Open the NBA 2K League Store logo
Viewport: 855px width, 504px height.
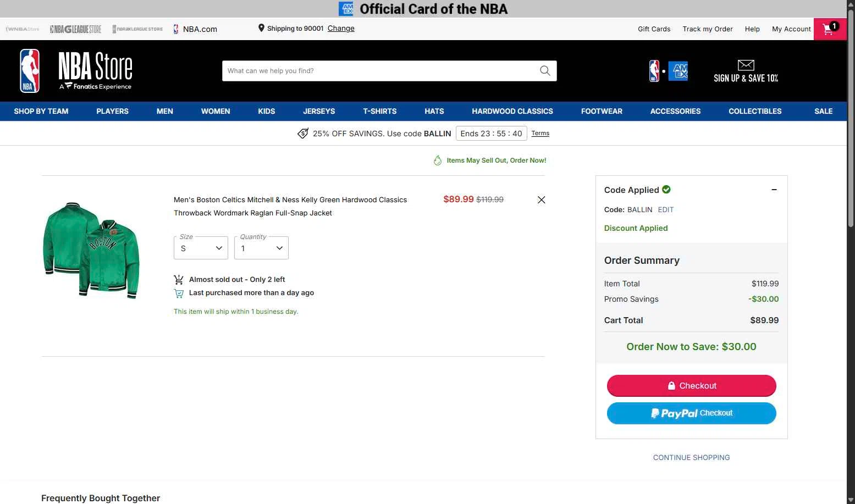pos(137,29)
